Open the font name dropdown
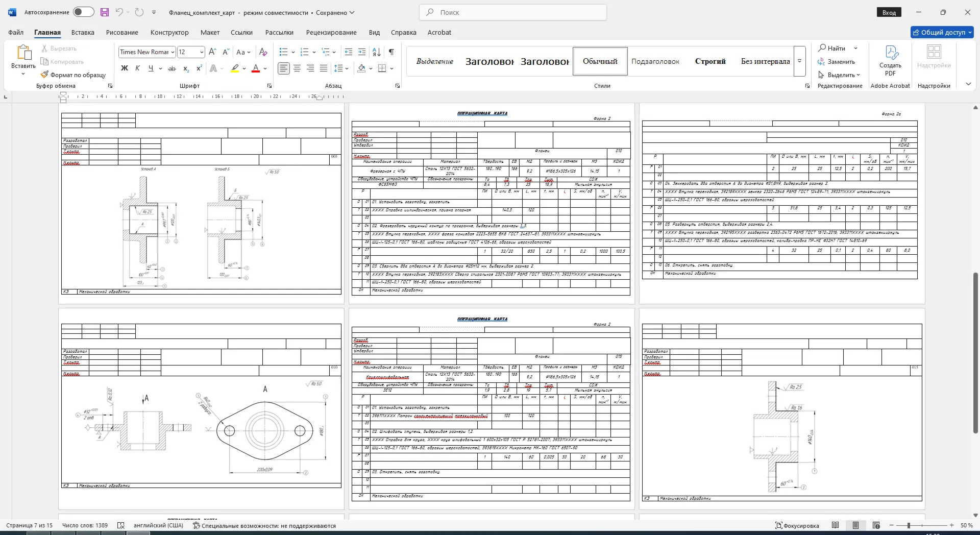Image resolution: width=980 pixels, height=535 pixels. (x=173, y=52)
